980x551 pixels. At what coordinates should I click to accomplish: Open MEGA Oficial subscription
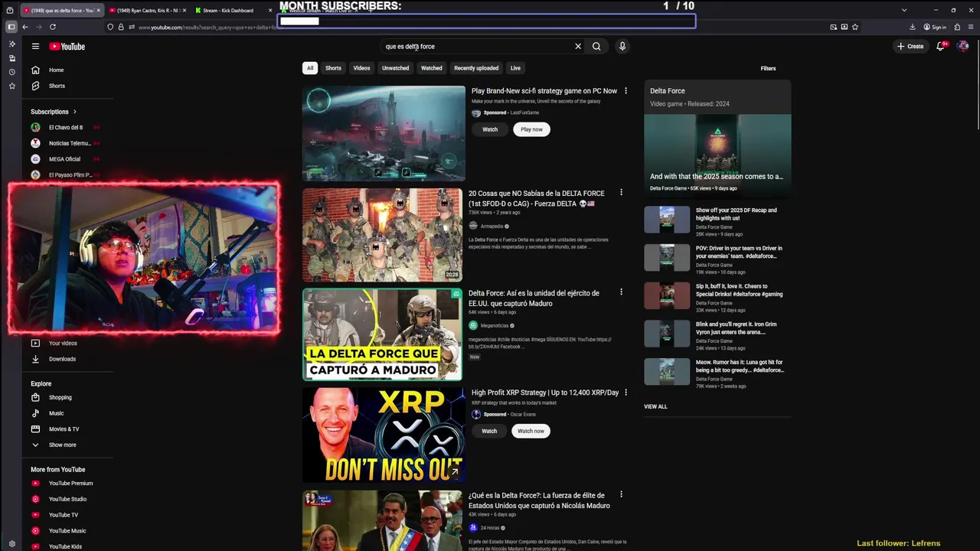(66, 159)
